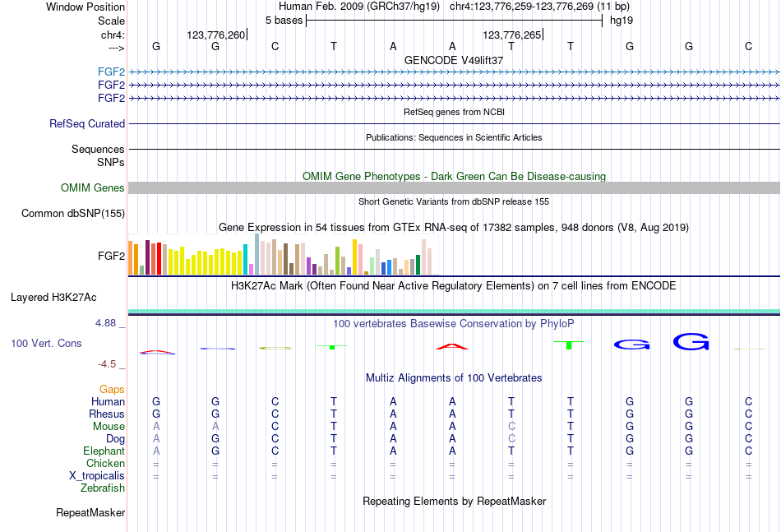Click the hg19 label beside the scale bar
This screenshot has width=781, height=532.
click(622, 21)
